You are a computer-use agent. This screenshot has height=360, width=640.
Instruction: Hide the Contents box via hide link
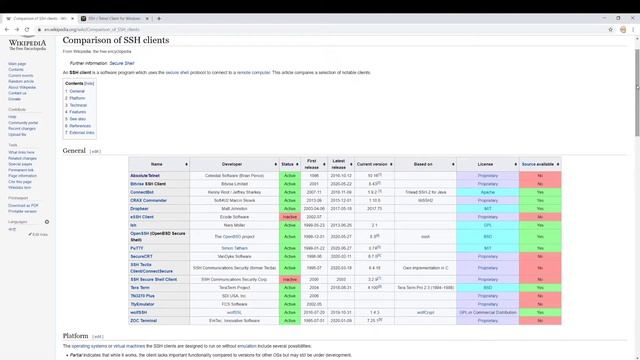click(x=89, y=83)
